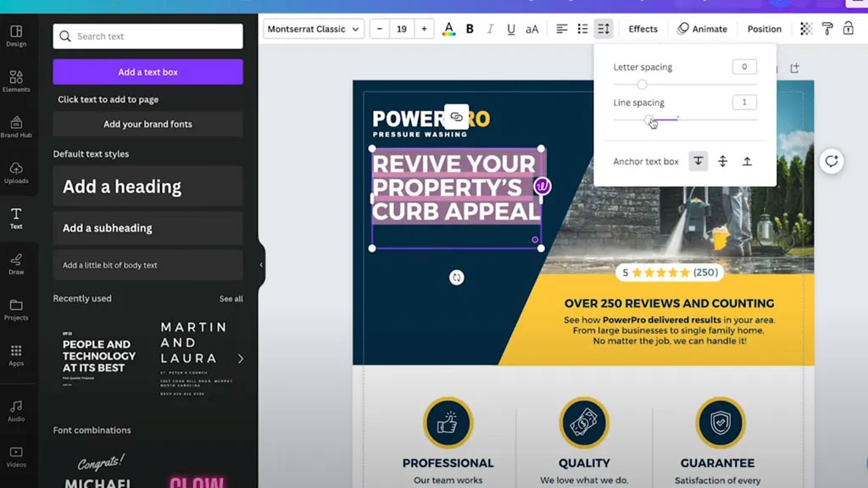868x488 pixels.
Task: Anchor text box to the bottom
Action: click(x=747, y=161)
